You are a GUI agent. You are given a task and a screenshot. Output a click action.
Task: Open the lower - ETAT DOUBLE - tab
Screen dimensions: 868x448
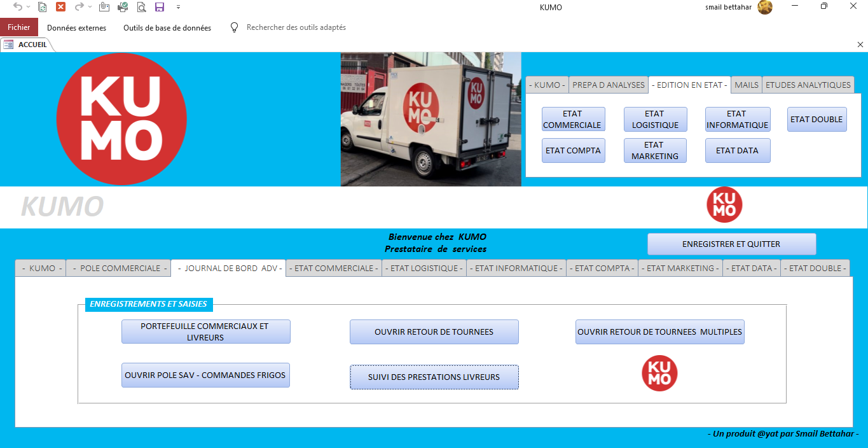[x=815, y=268]
